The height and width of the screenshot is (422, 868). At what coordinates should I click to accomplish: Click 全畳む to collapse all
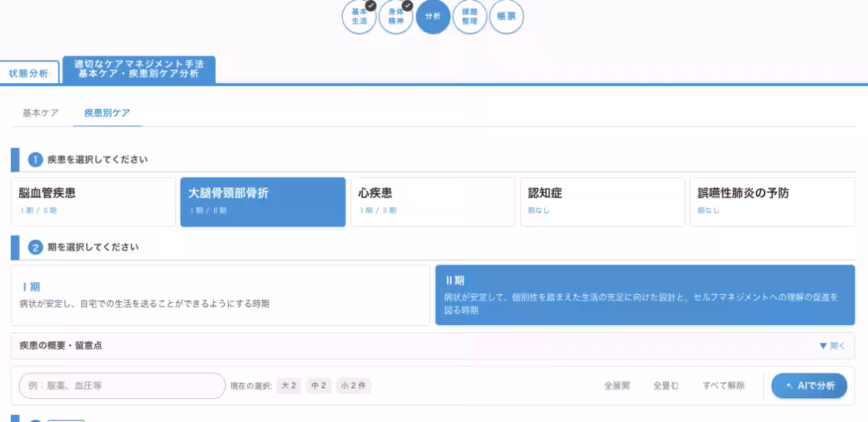pos(666,386)
